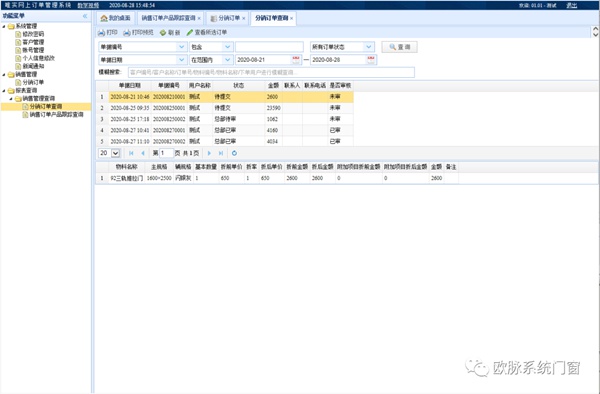This screenshot has width=600, height=394.
Task: Switch to 分销订单 tab
Action: (x=228, y=18)
